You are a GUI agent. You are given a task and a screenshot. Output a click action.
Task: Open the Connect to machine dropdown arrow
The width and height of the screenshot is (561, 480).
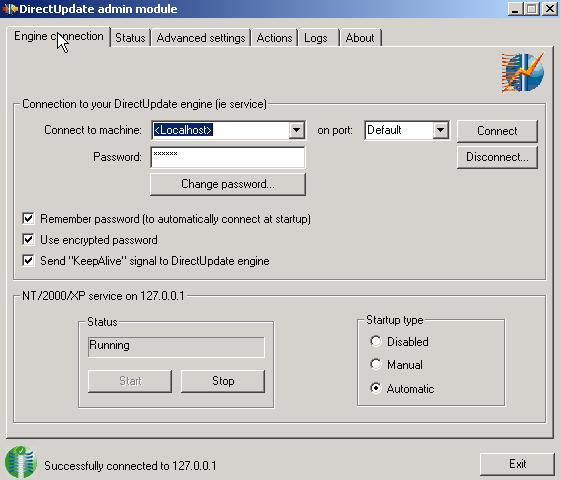click(297, 130)
